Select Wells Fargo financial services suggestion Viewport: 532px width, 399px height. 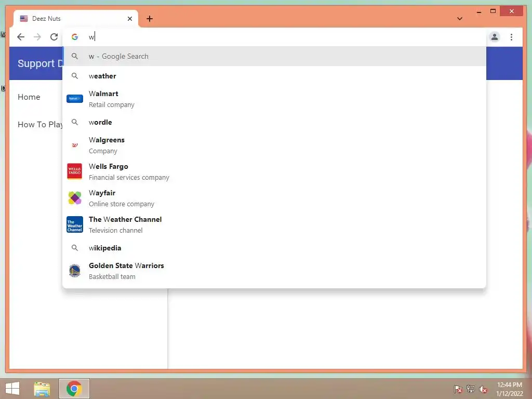coord(274,171)
